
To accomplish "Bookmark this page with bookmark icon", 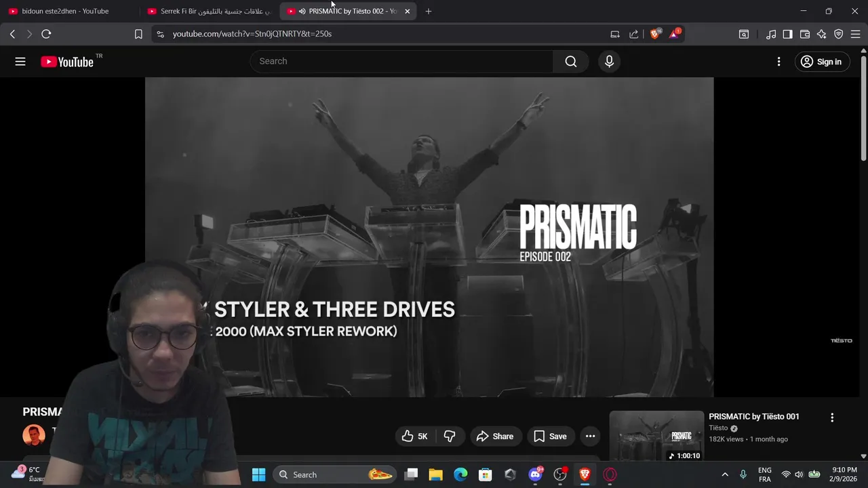I will point(138,34).
